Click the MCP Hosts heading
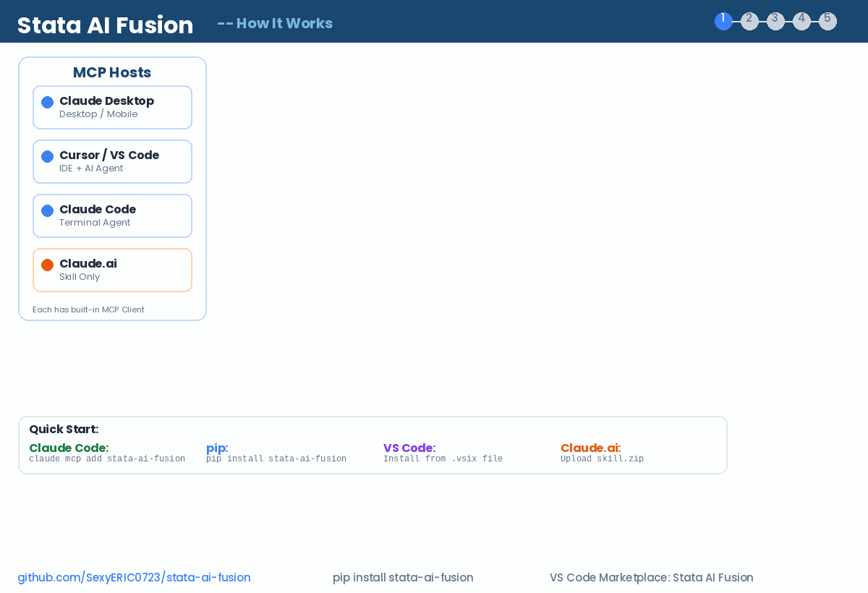868x593 pixels. tap(112, 72)
